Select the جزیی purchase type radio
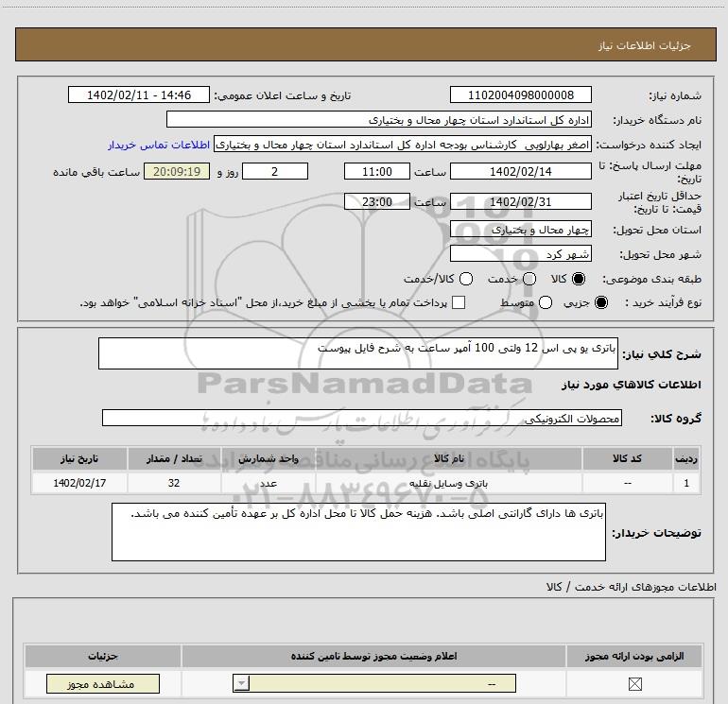This screenshot has width=728, height=704. point(601,302)
